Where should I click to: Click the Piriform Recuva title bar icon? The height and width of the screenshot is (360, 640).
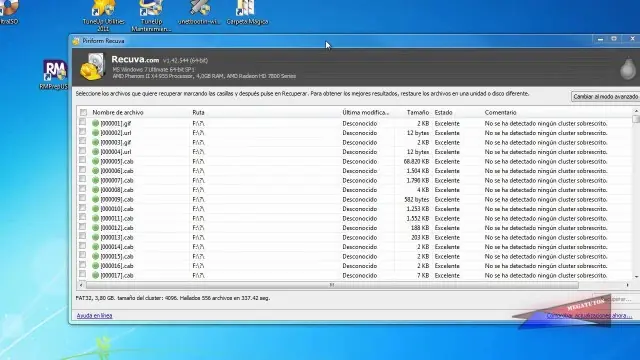(76, 41)
